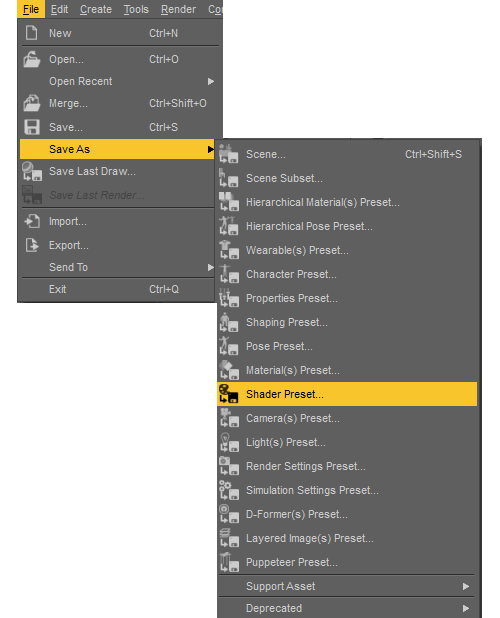Viewport: 500px width, 618px height.
Task: Click the Export file icon
Action: [32, 245]
